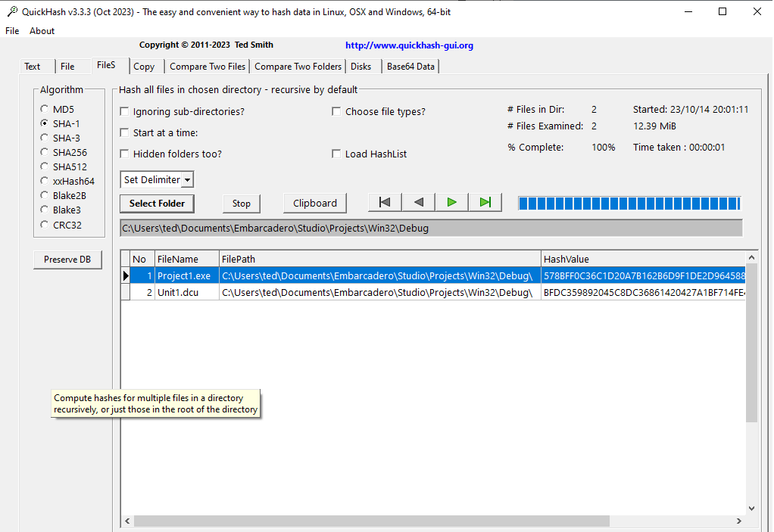Select the SHA256 algorithm radio button

45,153
